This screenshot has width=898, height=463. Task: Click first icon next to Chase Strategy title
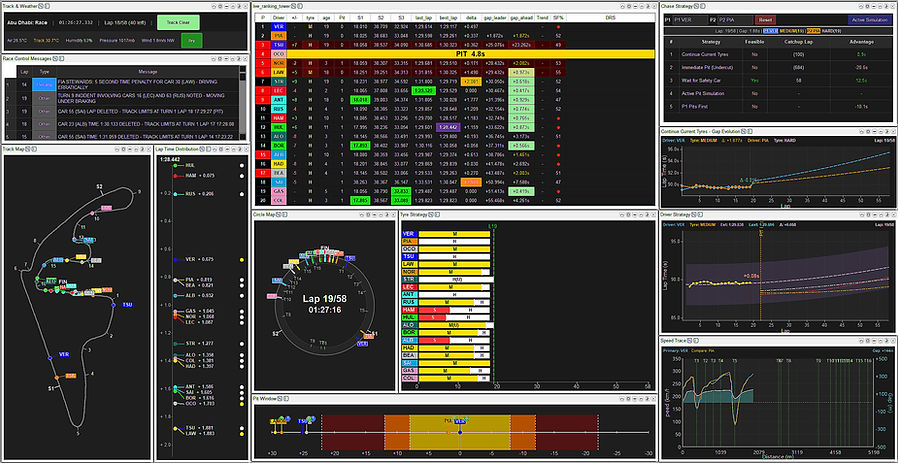click(x=696, y=6)
